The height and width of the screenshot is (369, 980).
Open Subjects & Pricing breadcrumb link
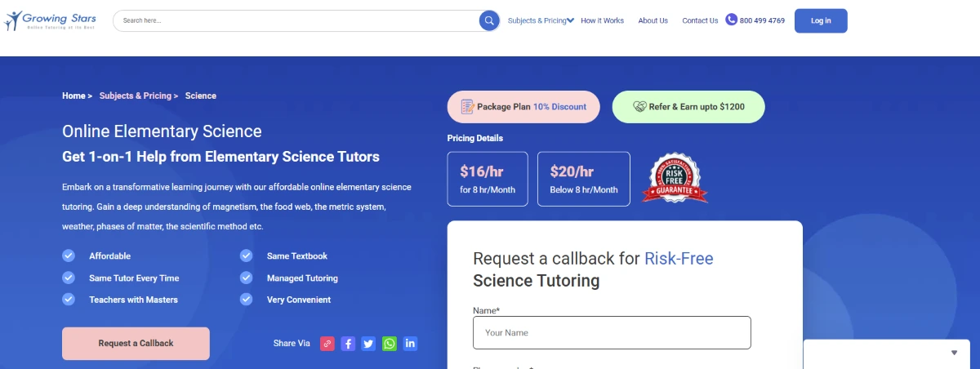(136, 96)
